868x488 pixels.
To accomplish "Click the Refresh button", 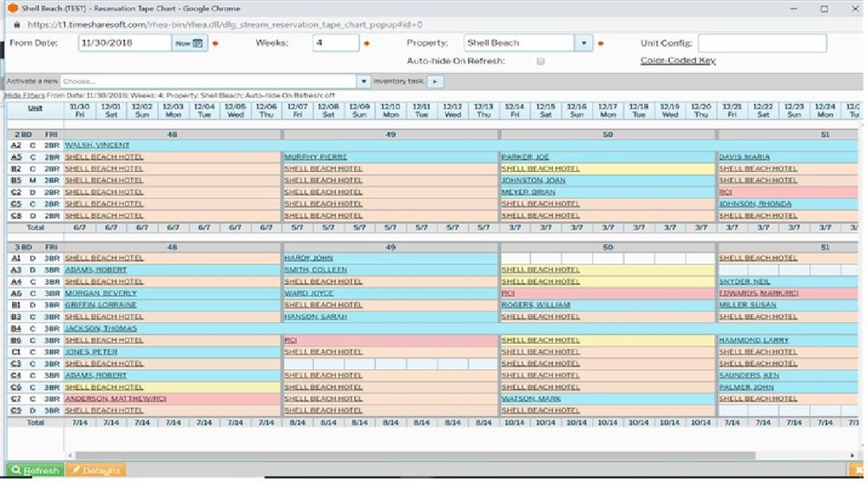I will click(x=35, y=471).
